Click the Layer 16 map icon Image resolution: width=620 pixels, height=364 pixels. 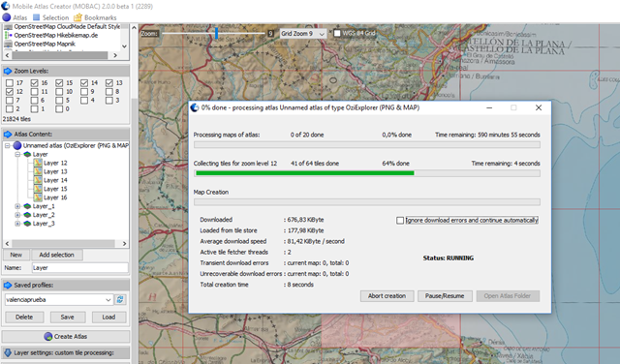(38, 197)
